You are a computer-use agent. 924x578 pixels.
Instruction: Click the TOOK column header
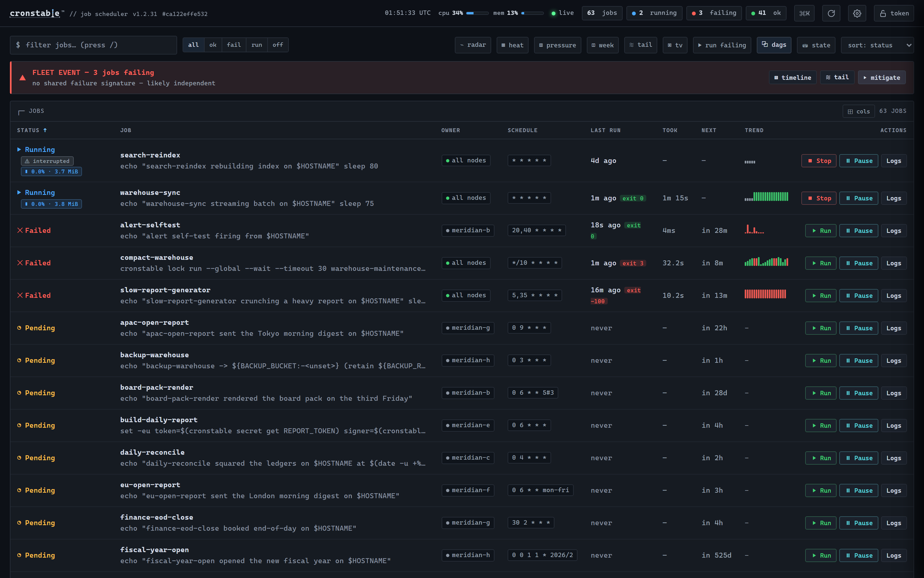pos(670,130)
